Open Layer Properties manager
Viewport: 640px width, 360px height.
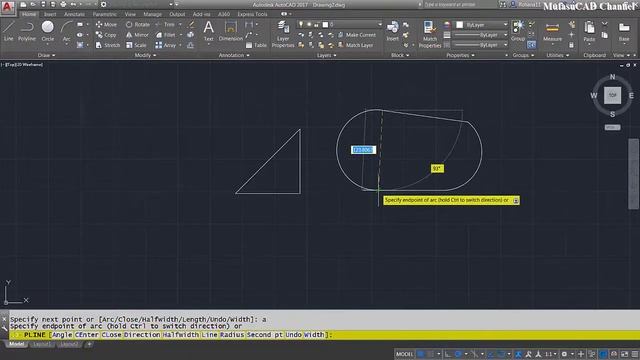point(283,34)
